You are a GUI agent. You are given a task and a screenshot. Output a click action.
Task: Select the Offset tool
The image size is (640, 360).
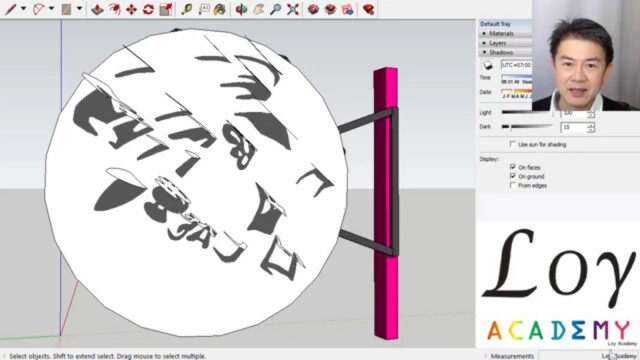click(x=115, y=9)
